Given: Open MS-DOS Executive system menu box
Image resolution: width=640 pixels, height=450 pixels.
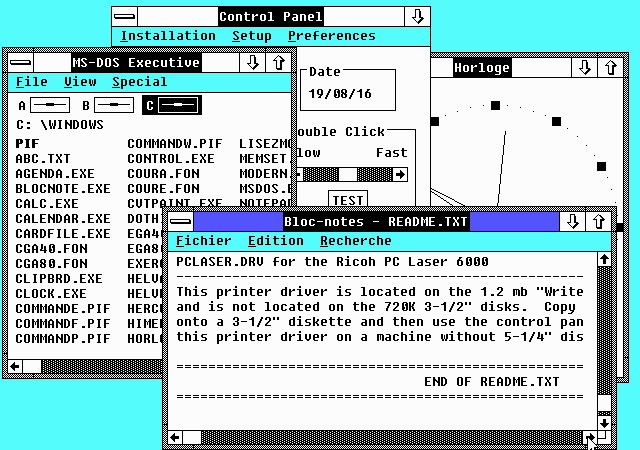Looking at the screenshot, I should [x=21, y=62].
